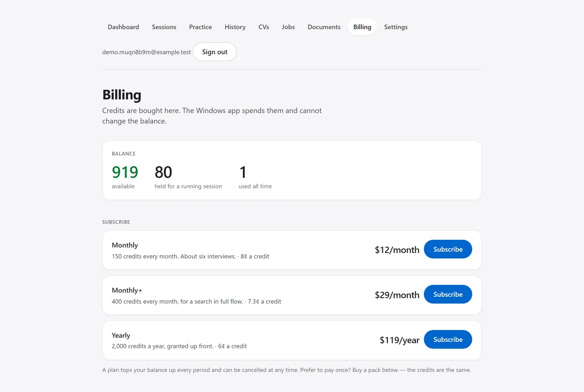Select the active Billing tab

[x=362, y=27]
